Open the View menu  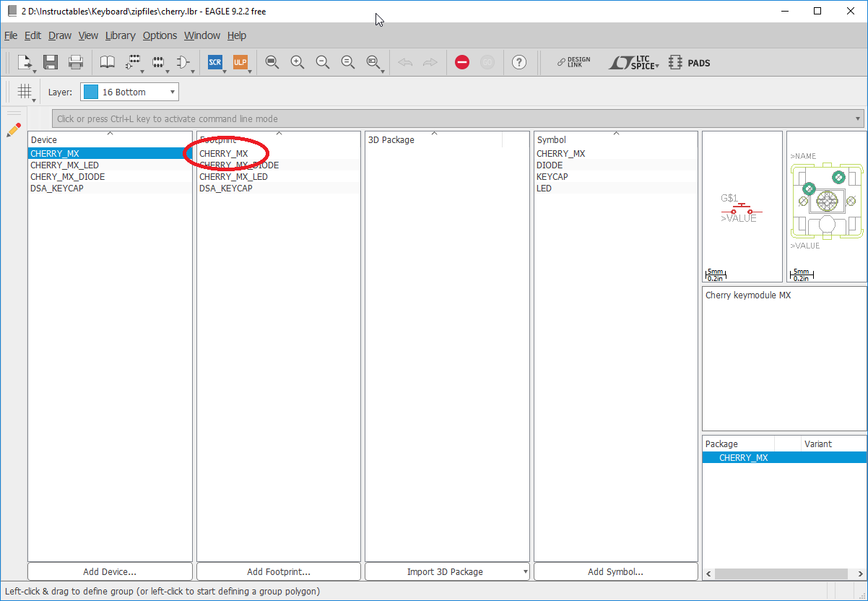(x=88, y=35)
